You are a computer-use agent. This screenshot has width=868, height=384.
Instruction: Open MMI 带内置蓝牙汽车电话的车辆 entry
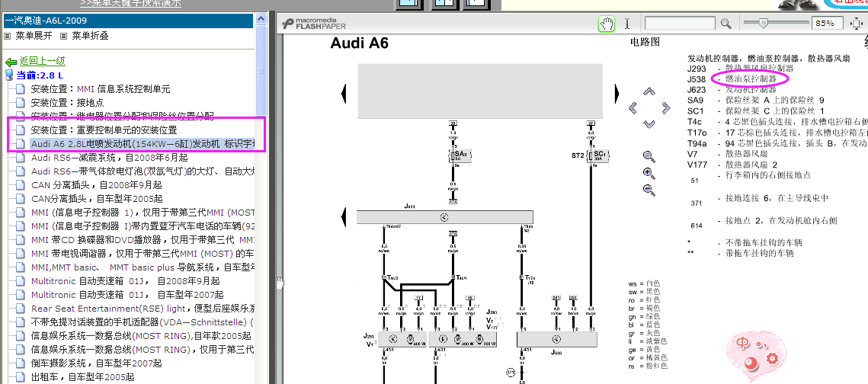click(x=143, y=226)
